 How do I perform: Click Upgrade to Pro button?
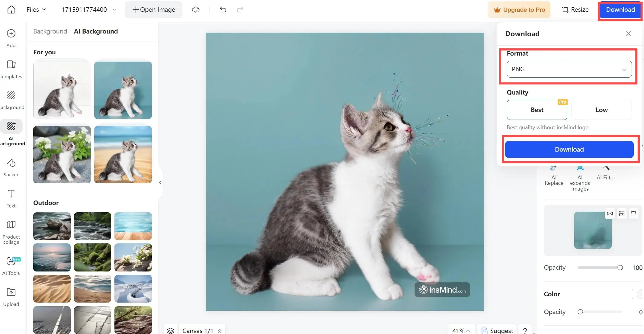tap(519, 9)
